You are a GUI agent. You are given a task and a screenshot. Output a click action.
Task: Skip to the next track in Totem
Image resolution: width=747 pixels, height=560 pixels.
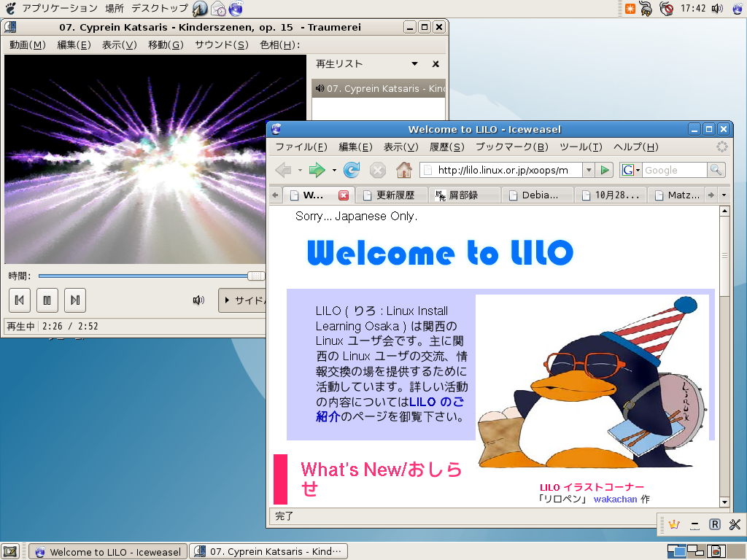click(75, 300)
